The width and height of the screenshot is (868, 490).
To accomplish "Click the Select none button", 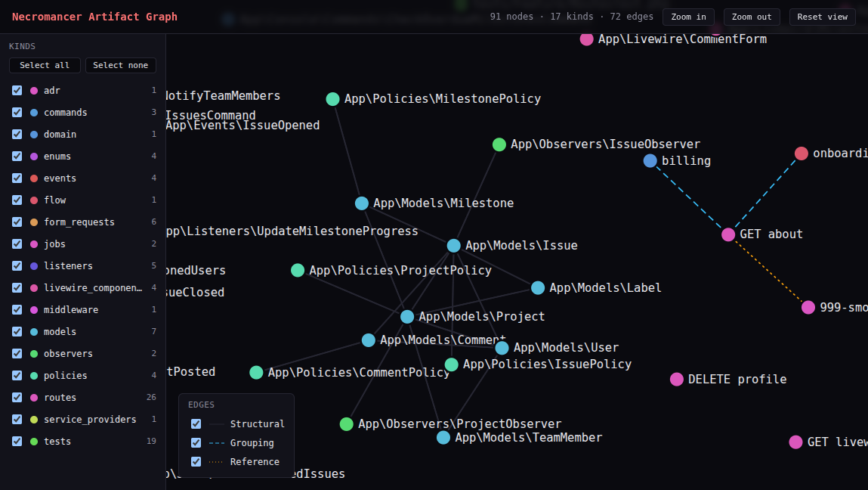I will (121, 65).
